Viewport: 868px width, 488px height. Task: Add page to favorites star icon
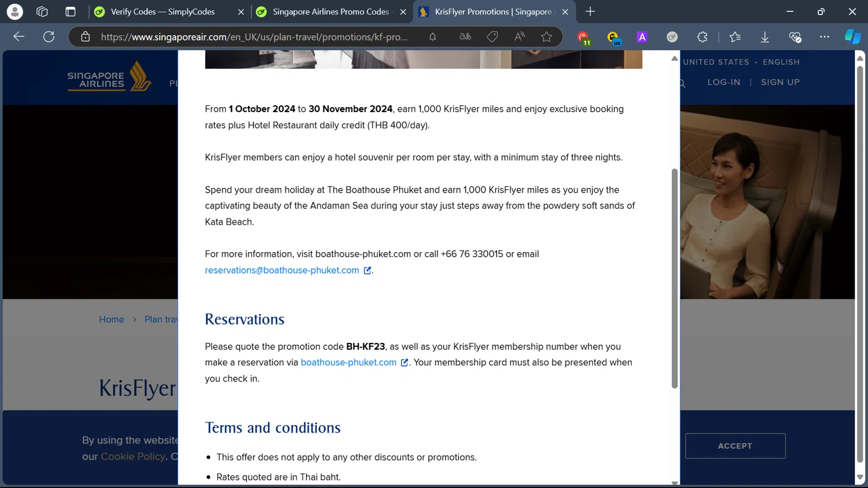[547, 37]
